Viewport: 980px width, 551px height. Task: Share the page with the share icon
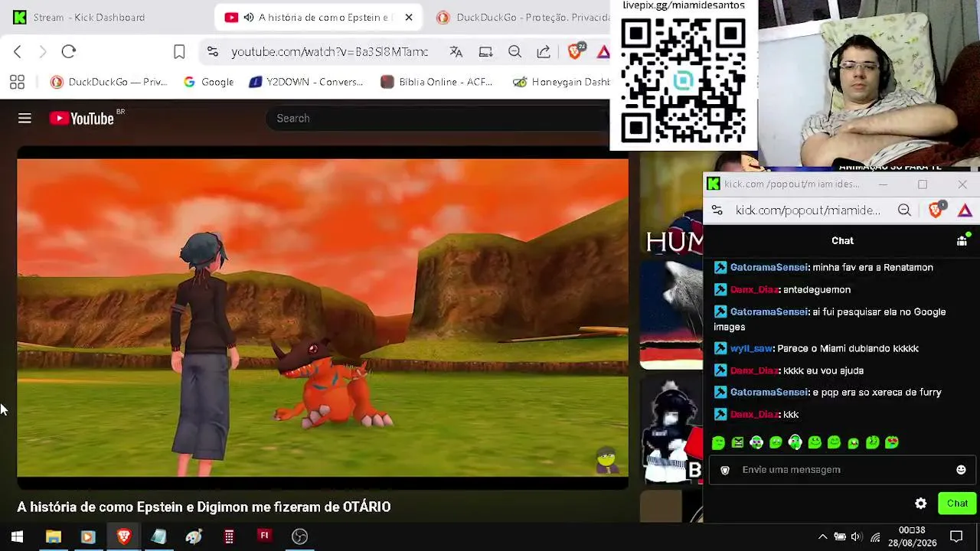[x=544, y=51]
